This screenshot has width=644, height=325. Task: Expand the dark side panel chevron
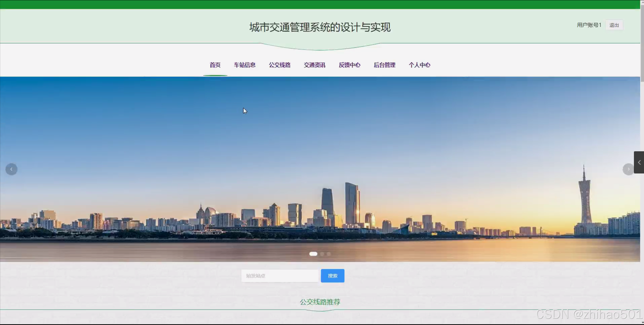639,162
